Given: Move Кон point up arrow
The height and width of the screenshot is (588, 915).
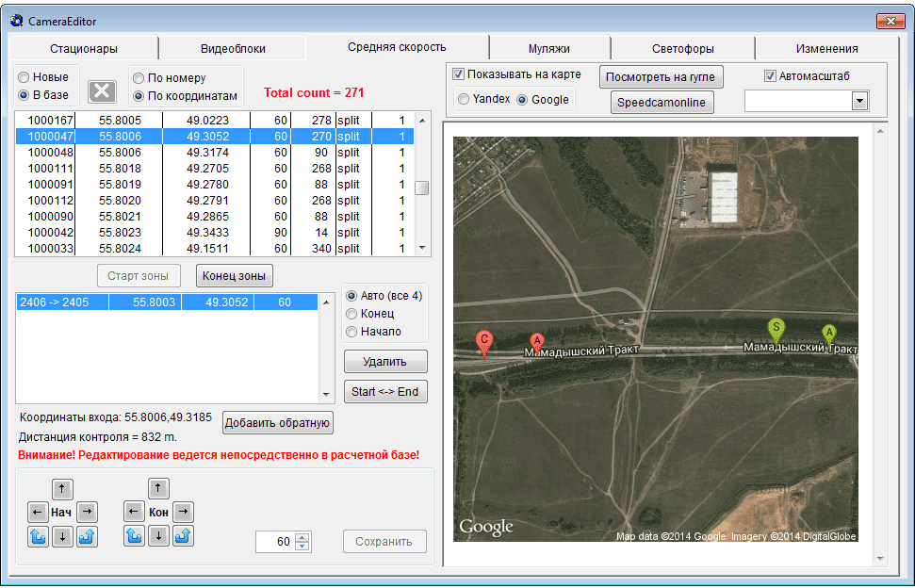Looking at the screenshot, I should (x=158, y=488).
